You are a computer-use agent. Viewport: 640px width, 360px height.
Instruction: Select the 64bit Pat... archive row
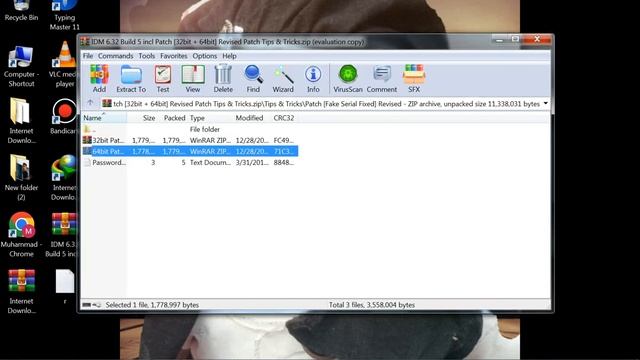[x=190, y=151]
